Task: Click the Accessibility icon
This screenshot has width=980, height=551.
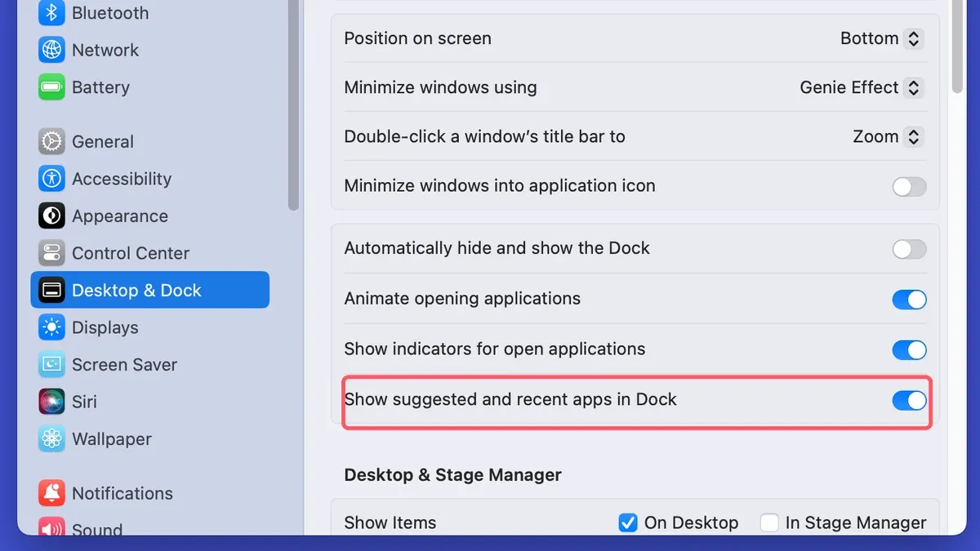Action: 51,179
